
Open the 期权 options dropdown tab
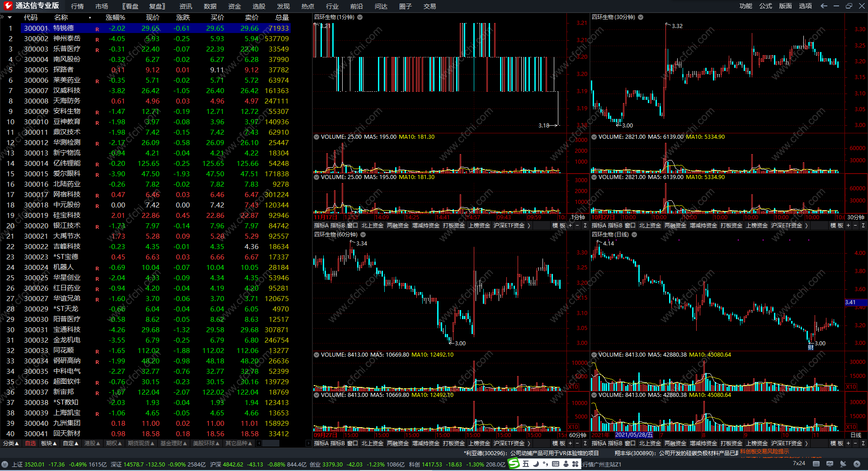tap(114, 443)
